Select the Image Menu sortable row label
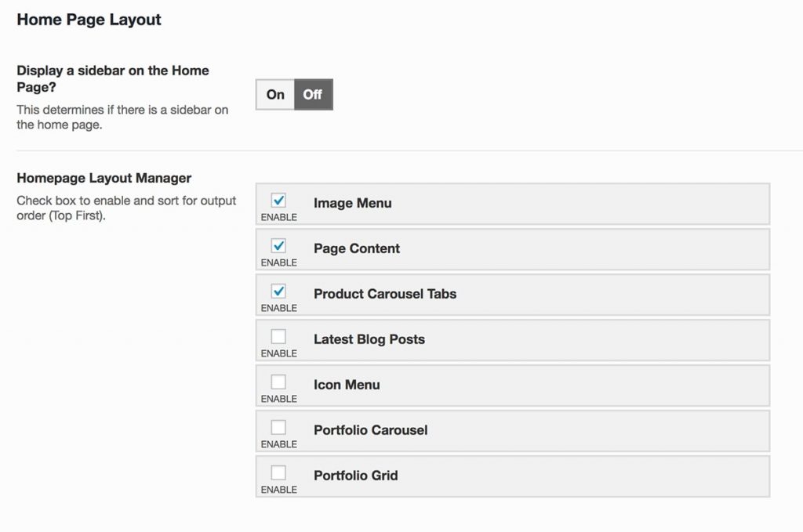This screenshot has height=532, width=803. [x=352, y=203]
